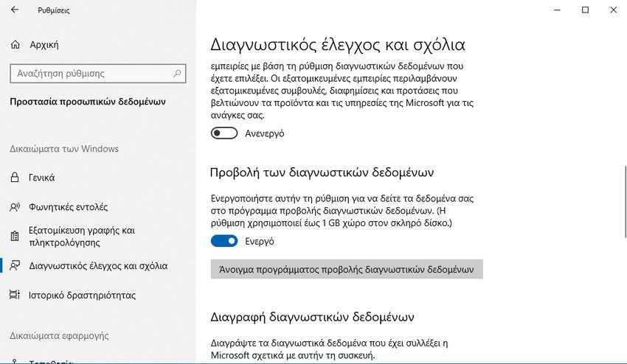The height and width of the screenshot is (364, 627).
Task: Click the Αναζήτηση ρύθμισης search field
Action: (x=98, y=74)
